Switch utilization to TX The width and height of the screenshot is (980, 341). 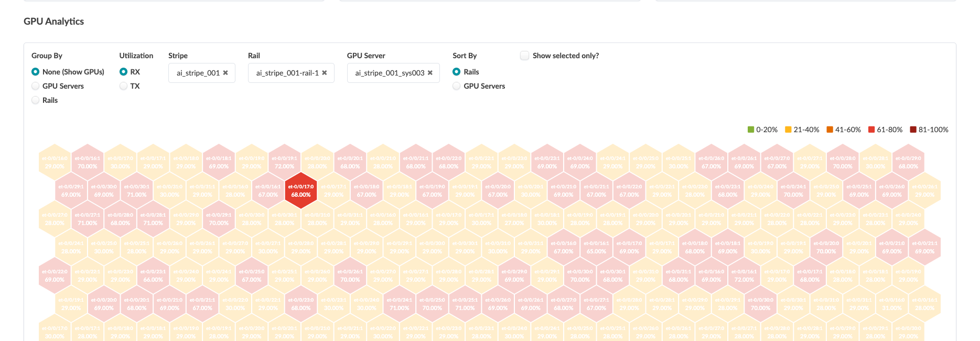tap(124, 86)
